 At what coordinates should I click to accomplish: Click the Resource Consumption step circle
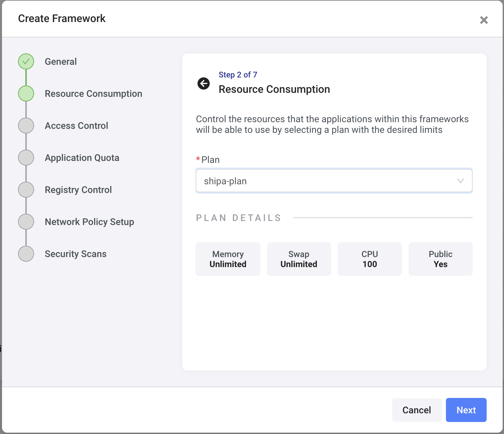pos(26,93)
